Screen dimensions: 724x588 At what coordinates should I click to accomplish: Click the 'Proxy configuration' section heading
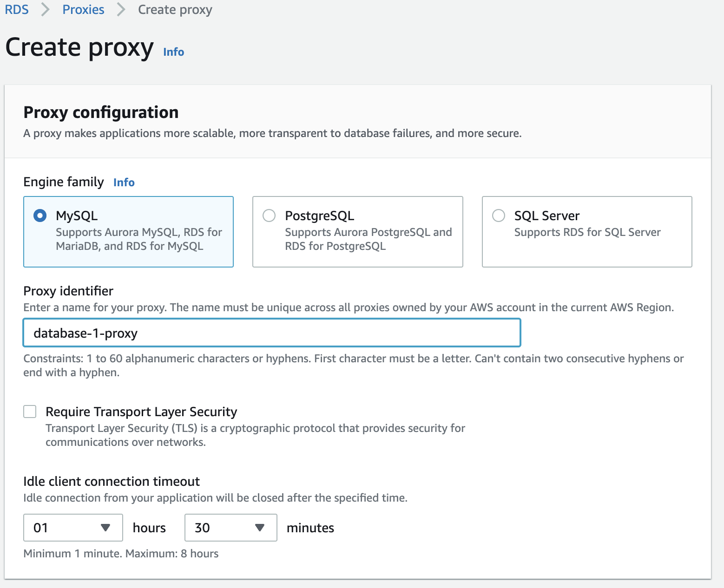[x=101, y=112]
